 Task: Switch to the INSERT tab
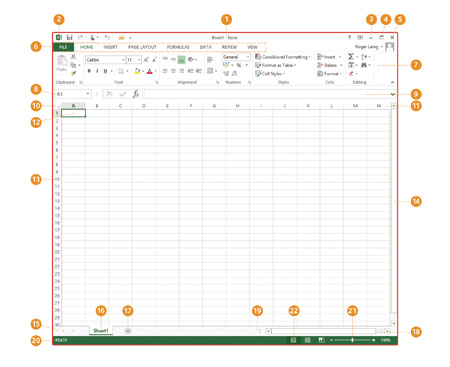[110, 47]
